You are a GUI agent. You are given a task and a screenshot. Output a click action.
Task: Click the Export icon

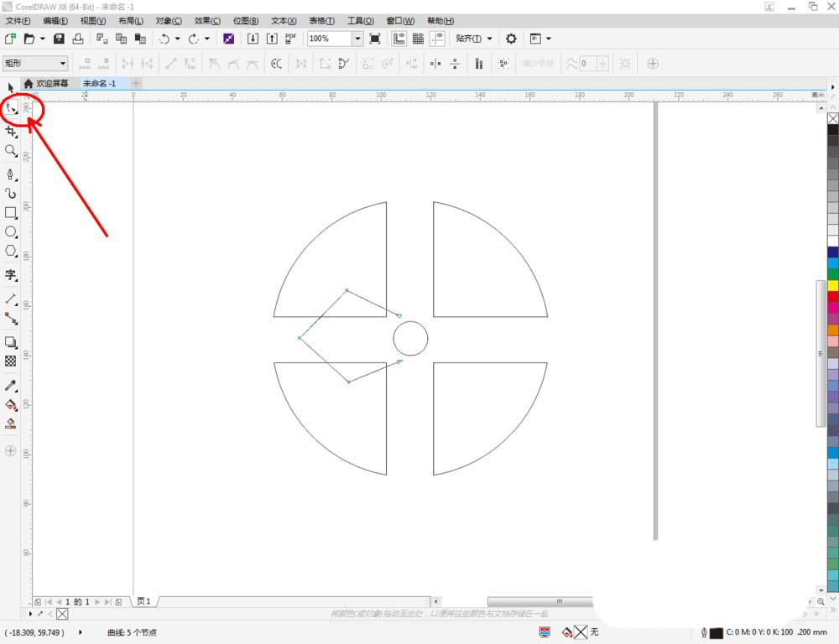[x=272, y=39]
